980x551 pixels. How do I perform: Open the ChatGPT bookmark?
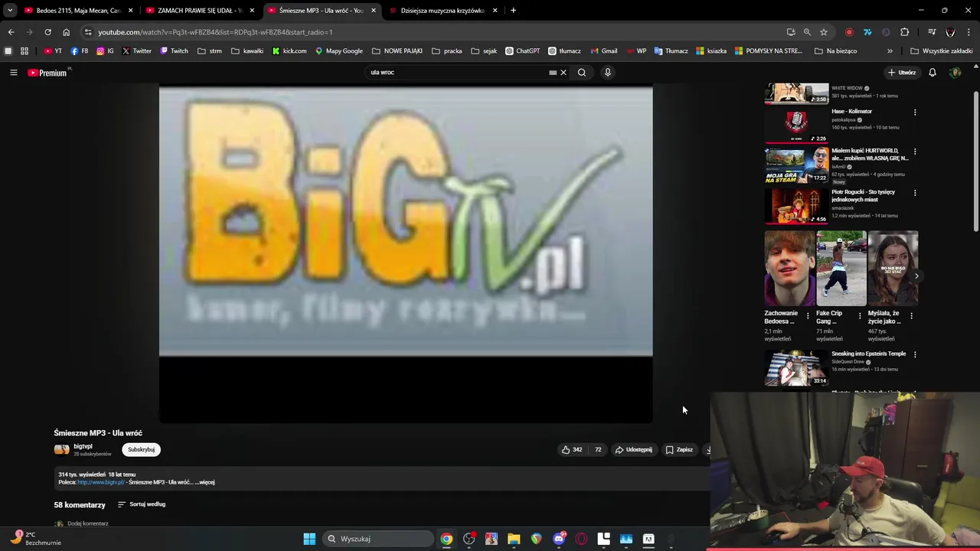(522, 51)
